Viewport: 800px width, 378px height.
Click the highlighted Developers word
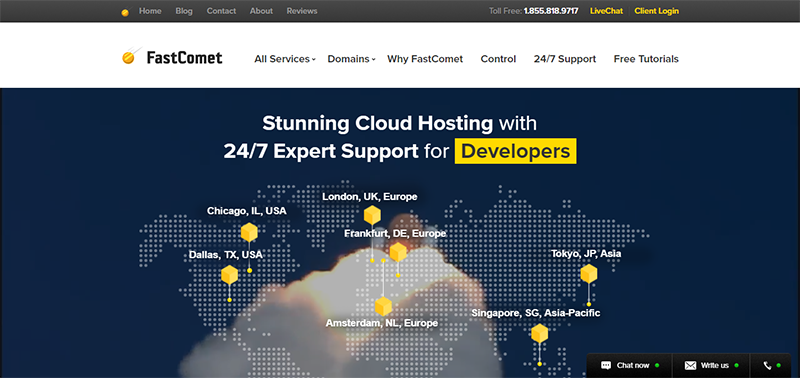(x=515, y=151)
